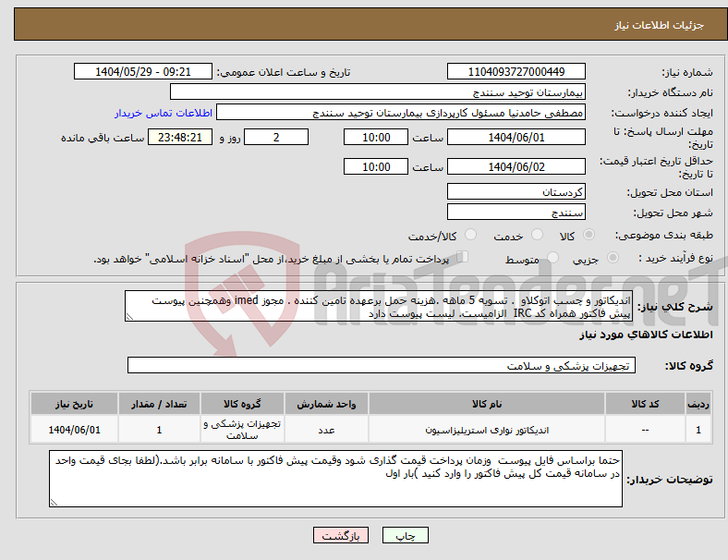Click the request creator name field

coord(401,113)
